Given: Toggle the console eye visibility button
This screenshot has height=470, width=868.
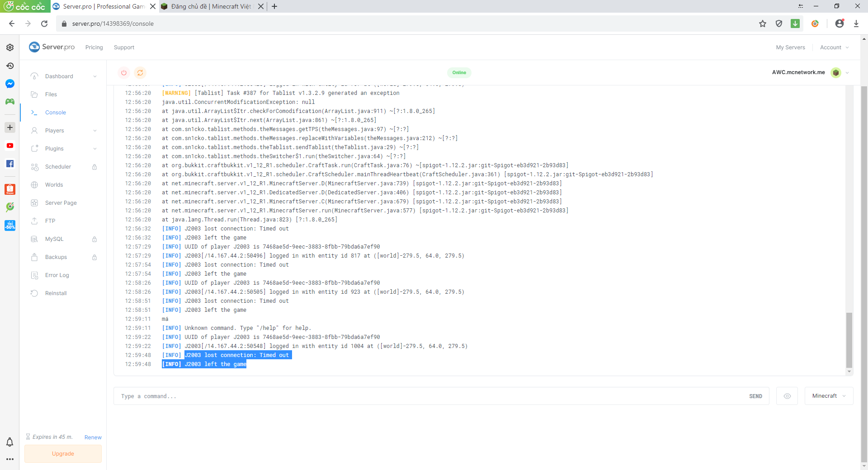Looking at the screenshot, I should coord(787,396).
